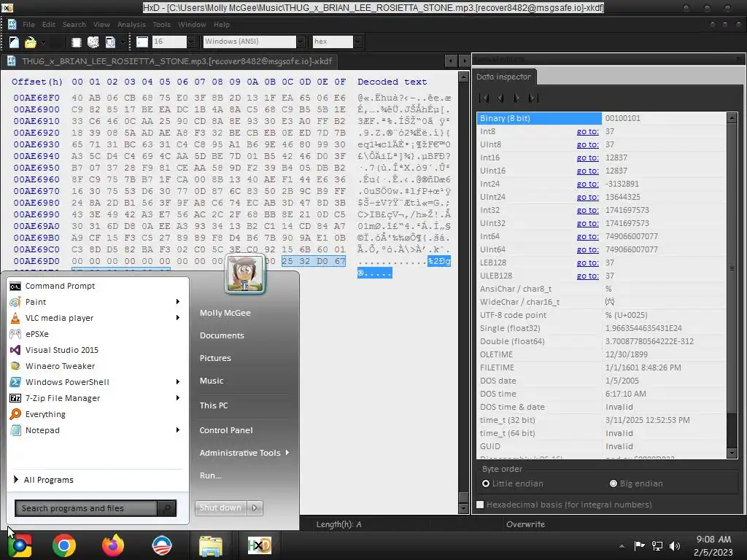The image size is (747, 560).
Task: Click the Molly McGee user avatar
Action: (x=245, y=273)
